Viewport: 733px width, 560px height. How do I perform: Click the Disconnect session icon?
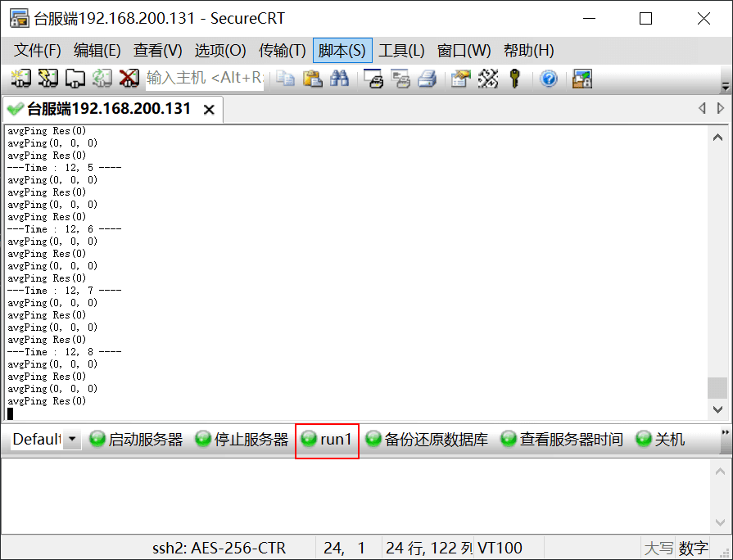pos(129,79)
